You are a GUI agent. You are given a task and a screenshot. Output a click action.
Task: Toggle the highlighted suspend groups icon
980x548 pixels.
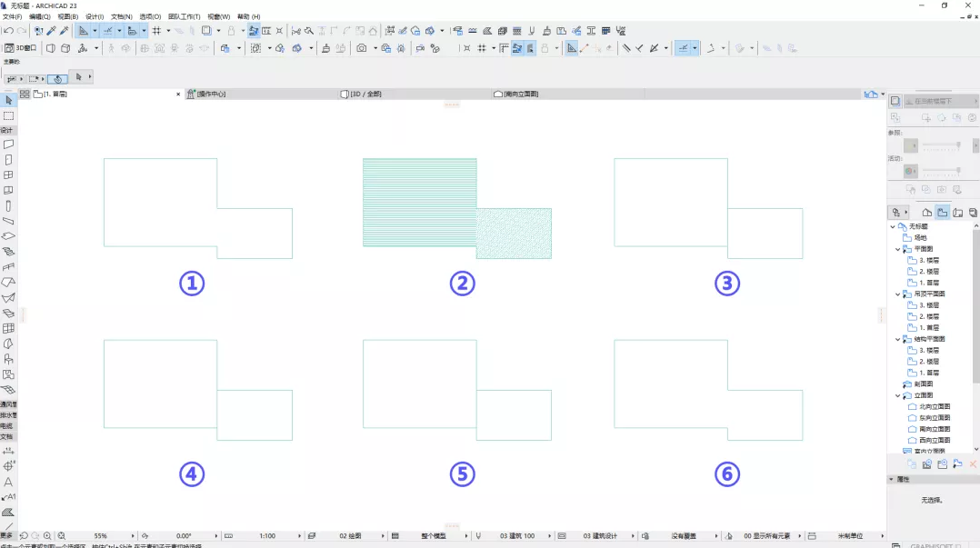click(x=253, y=31)
